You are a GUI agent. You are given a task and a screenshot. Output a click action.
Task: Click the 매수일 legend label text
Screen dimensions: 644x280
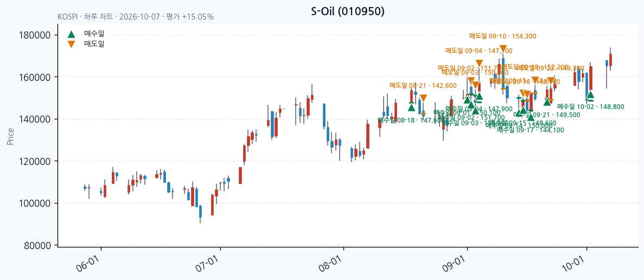[94, 34]
